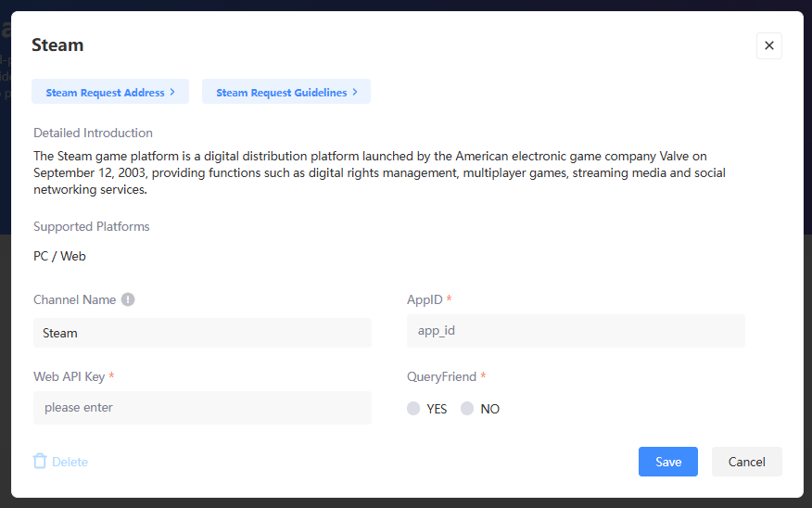812x508 pixels.
Task: Click the trash can icon
Action: click(40, 461)
